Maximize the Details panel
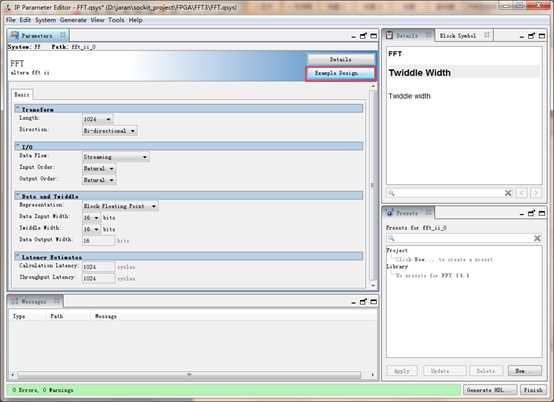 point(542,36)
